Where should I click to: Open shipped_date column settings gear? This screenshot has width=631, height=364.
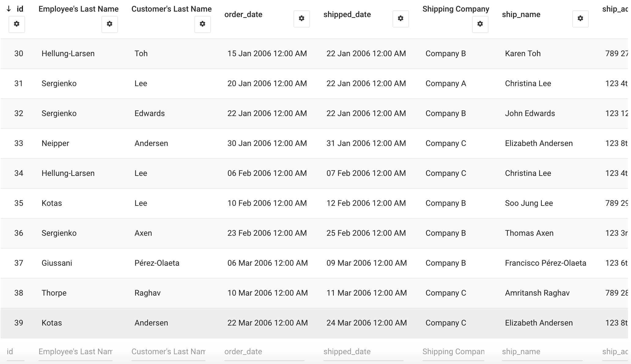[x=401, y=19]
